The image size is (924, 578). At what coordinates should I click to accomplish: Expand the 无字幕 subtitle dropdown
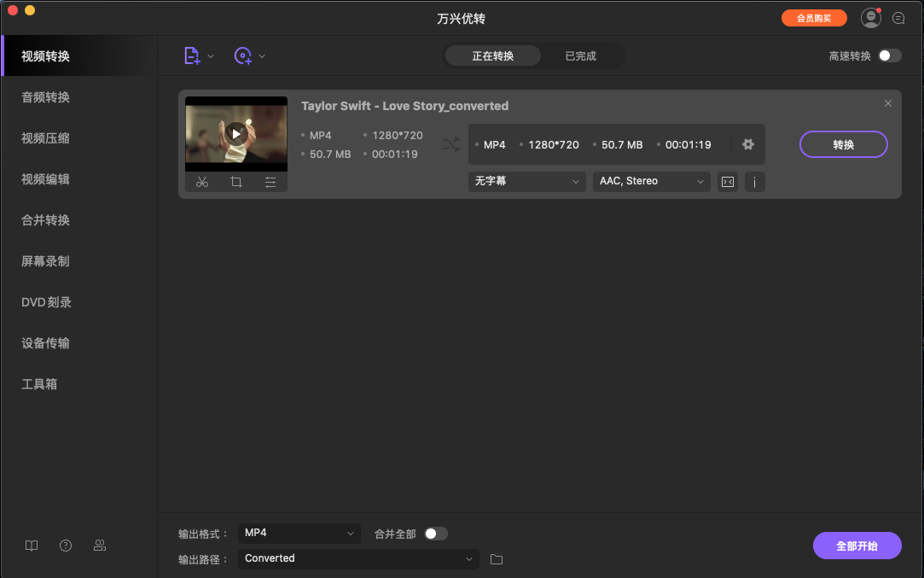526,181
